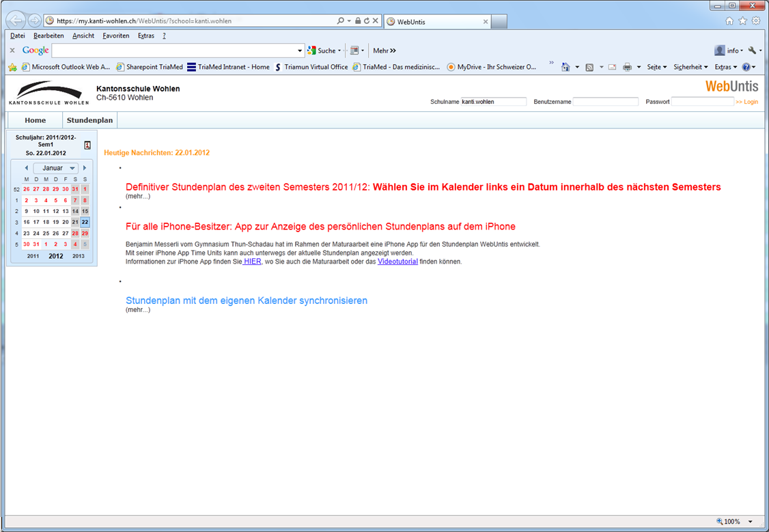Viewport: 769px width, 532px height.
Task: Open browser home page icon
Action: [x=729, y=21]
